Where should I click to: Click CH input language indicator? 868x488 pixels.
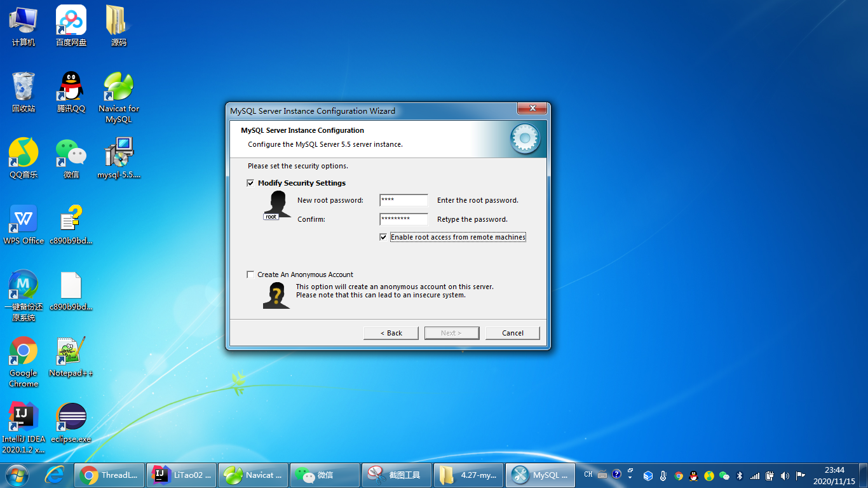588,475
